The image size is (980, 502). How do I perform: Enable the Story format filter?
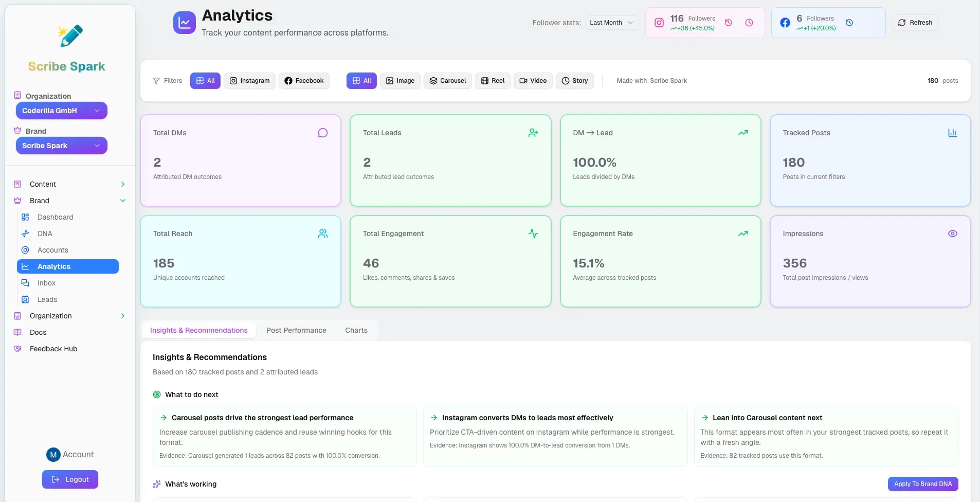(x=574, y=81)
